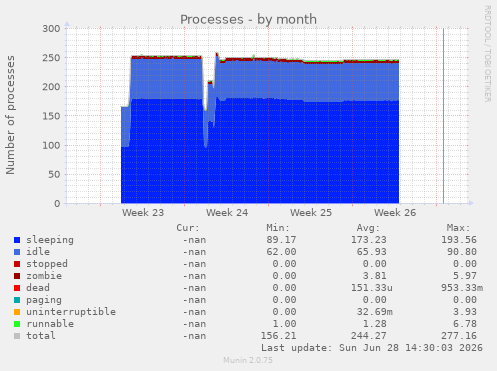Viewport: 497px width, 371px height.
Task: Click the paging legend color swatch
Action: click(17, 300)
